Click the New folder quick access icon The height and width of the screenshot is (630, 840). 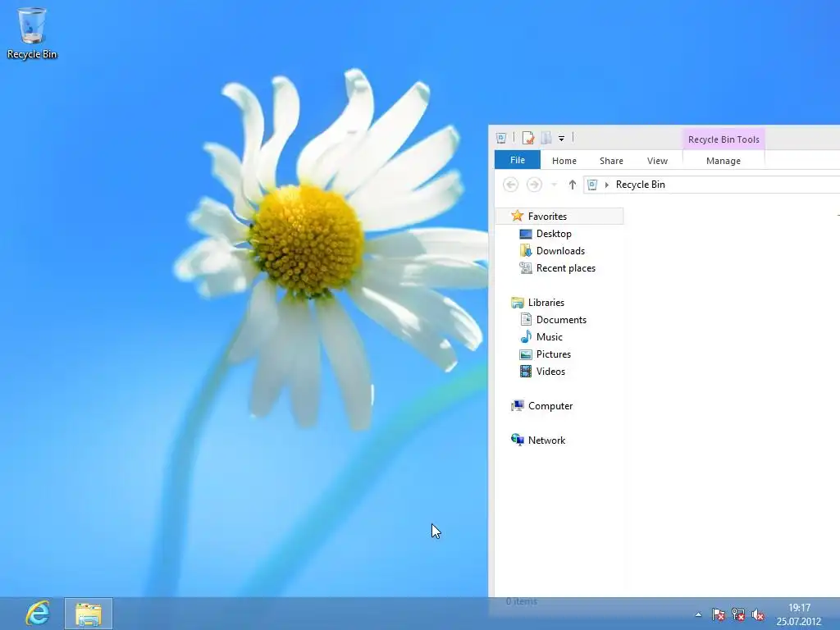click(x=546, y=138)
